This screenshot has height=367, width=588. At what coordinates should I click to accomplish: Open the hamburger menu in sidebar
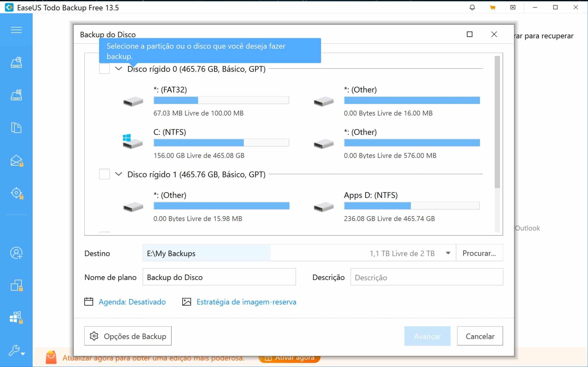tap(16, 30)
